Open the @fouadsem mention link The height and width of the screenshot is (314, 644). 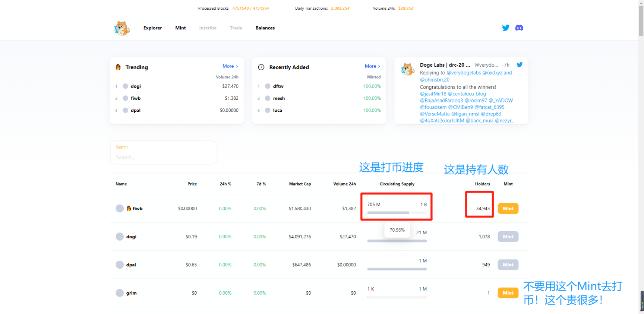[x=433, y=107]
